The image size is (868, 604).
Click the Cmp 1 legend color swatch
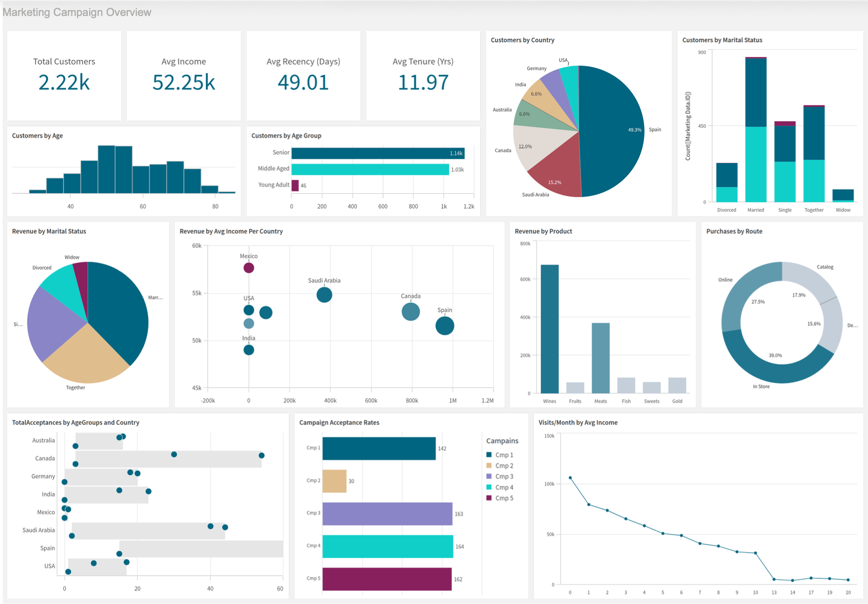pos(489,455)
